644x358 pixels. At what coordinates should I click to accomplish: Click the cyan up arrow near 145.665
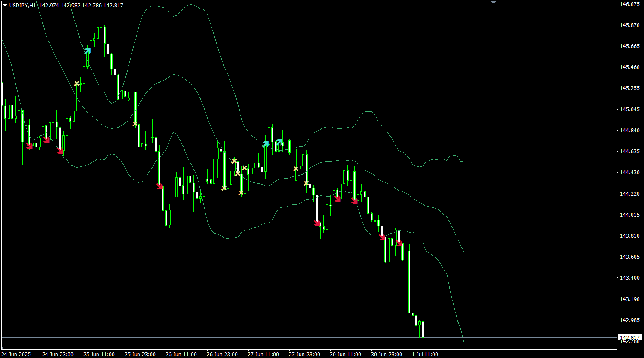(88, 51)
